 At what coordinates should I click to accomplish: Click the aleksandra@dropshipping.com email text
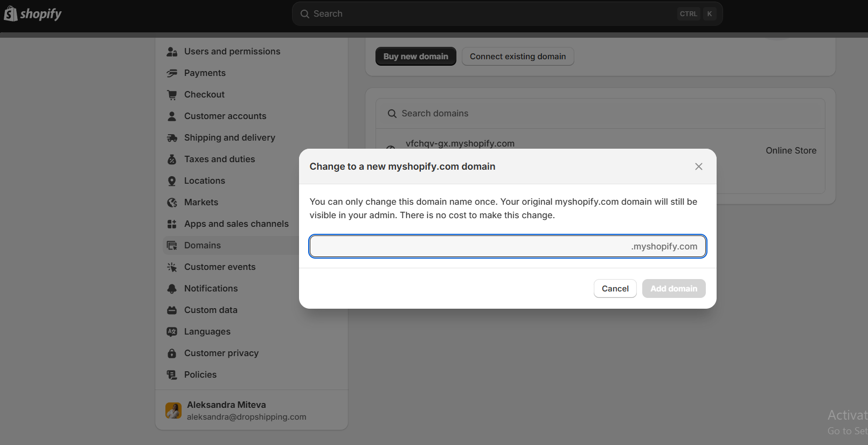point(247,417)
